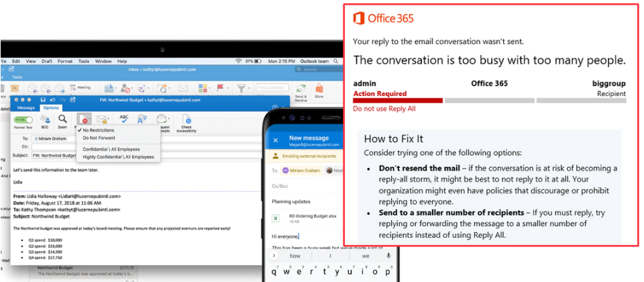This screenshot has width=644, height=282.
Task: Expand the Move dropdown arrow
Action: [116, 89]
